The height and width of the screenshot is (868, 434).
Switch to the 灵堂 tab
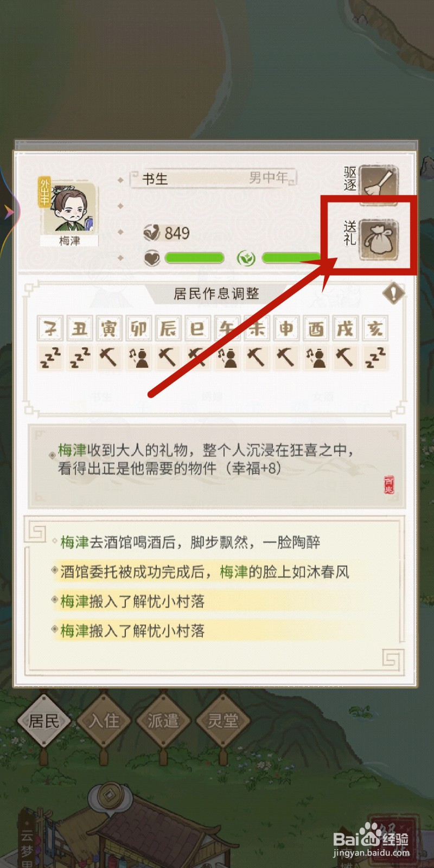(223, 721)
